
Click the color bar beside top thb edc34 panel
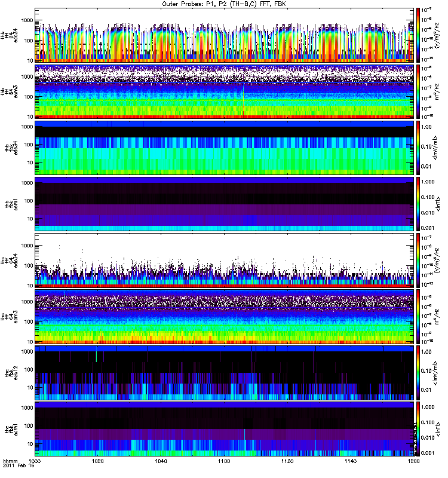(418, 35)
